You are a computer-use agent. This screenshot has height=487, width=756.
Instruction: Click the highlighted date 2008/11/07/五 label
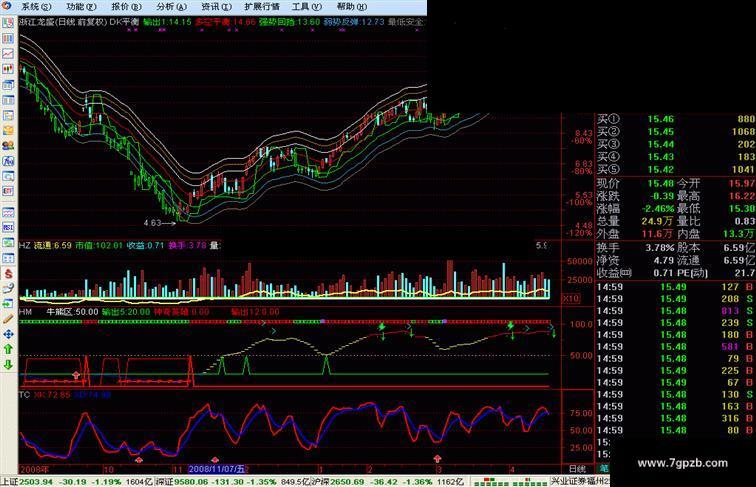click(x=216, y=469)
